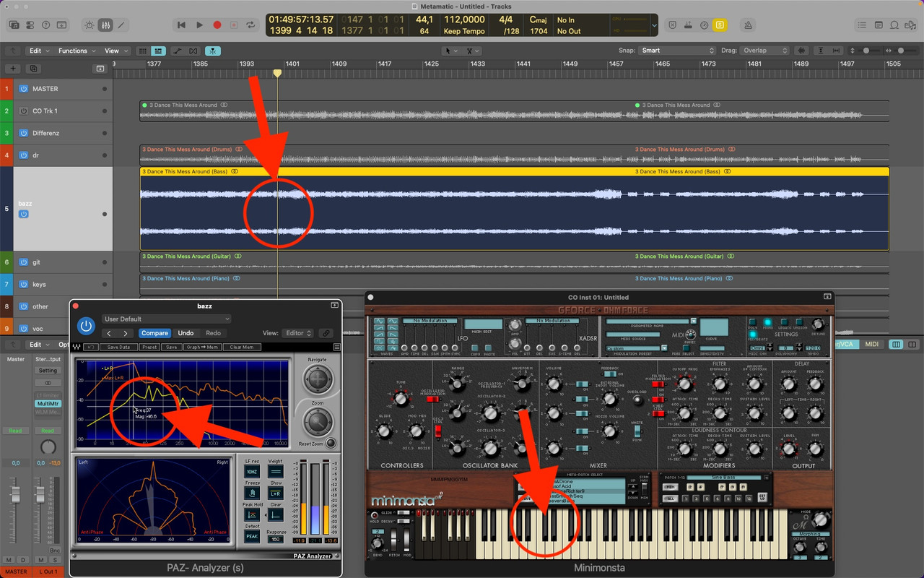The height and width of the screenshot is (578, 924).
Task: Open the Loop Browser
Action: pyautogui.click(x=894, y=25)
